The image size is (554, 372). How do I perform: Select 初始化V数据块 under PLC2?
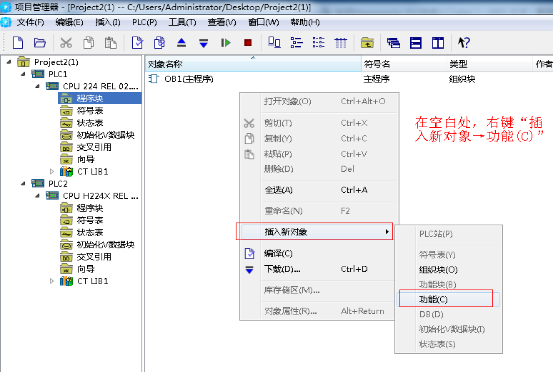106,244
